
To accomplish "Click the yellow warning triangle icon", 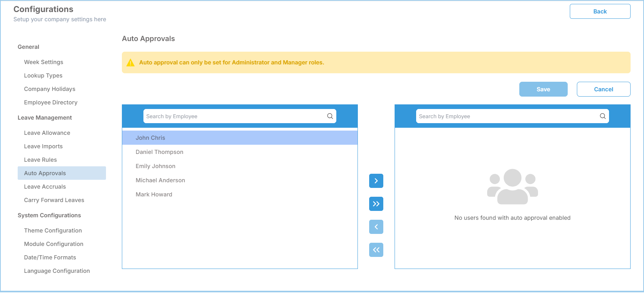I will (130, 63).
